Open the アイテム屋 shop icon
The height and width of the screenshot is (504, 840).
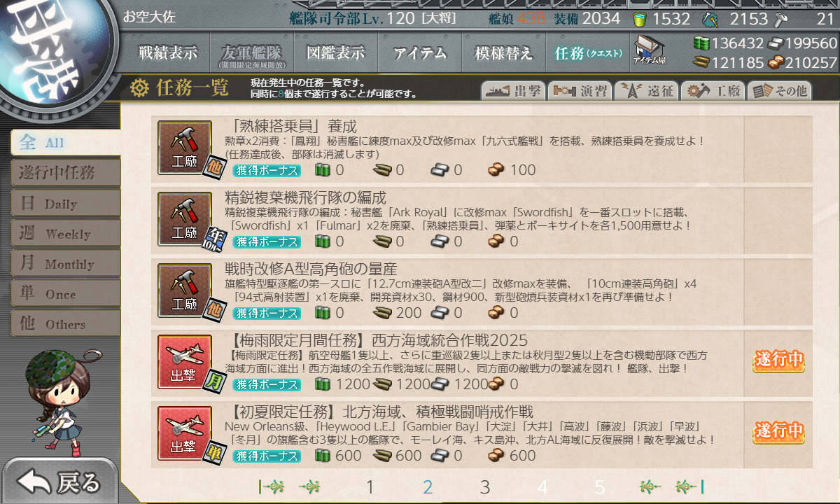649,50
